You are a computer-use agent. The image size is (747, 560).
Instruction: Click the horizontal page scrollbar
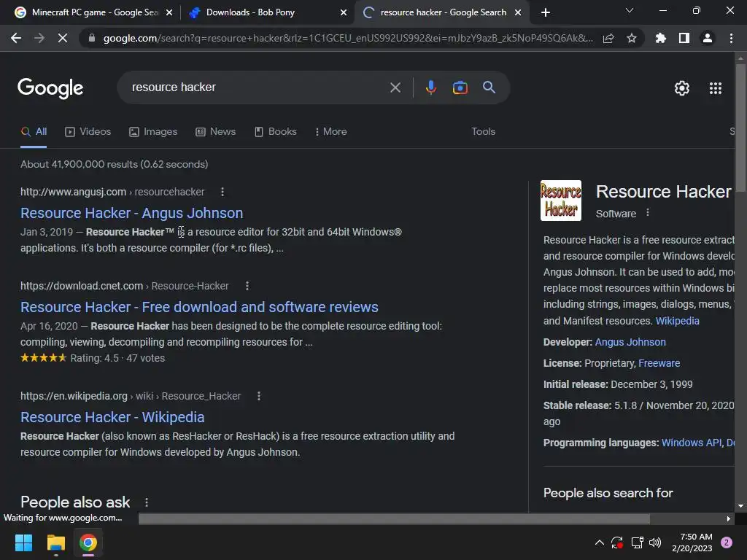coord(394,518)
